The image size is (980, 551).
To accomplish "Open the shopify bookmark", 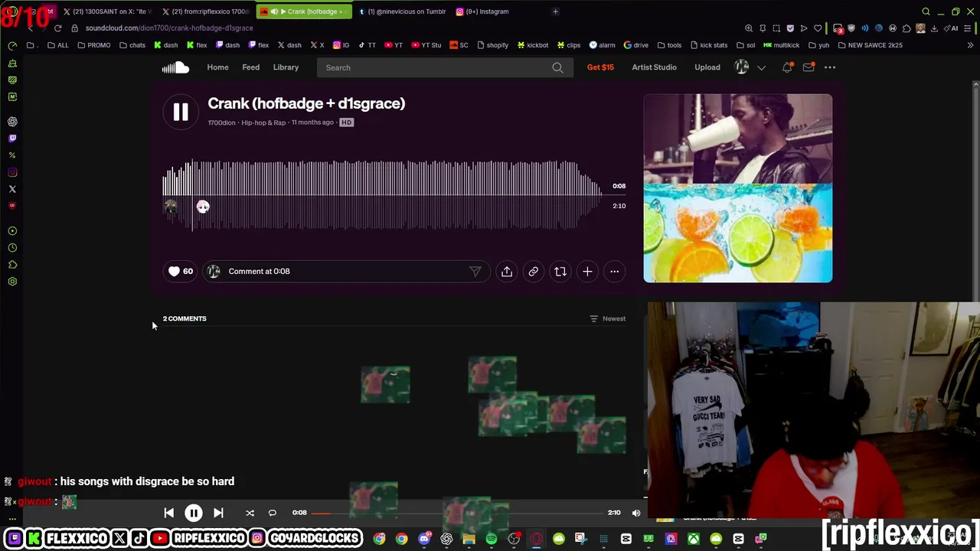I will pyautogui.click(x=492, y=45).
